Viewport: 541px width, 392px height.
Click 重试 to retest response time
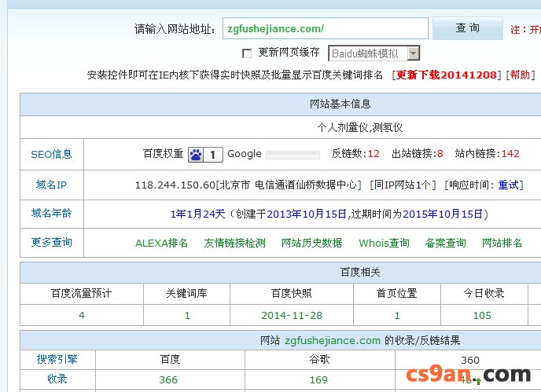click(509, 185)
